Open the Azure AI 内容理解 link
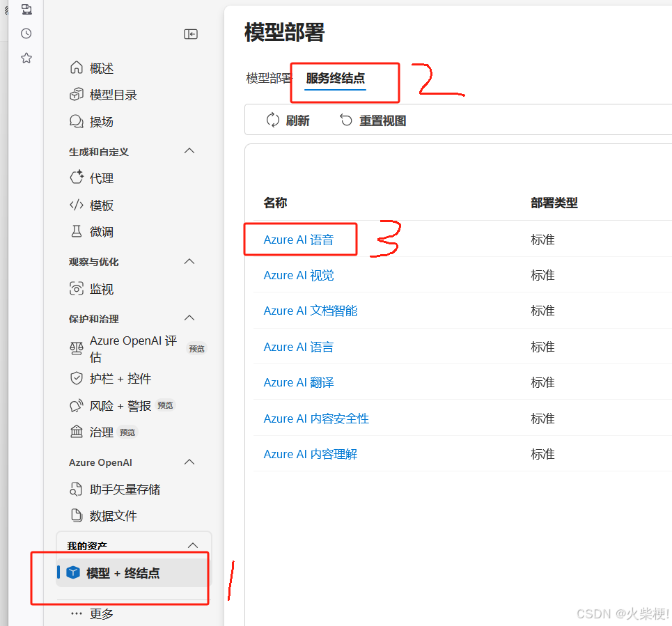This screenshot has height=626, width=672. coord(311,454)
